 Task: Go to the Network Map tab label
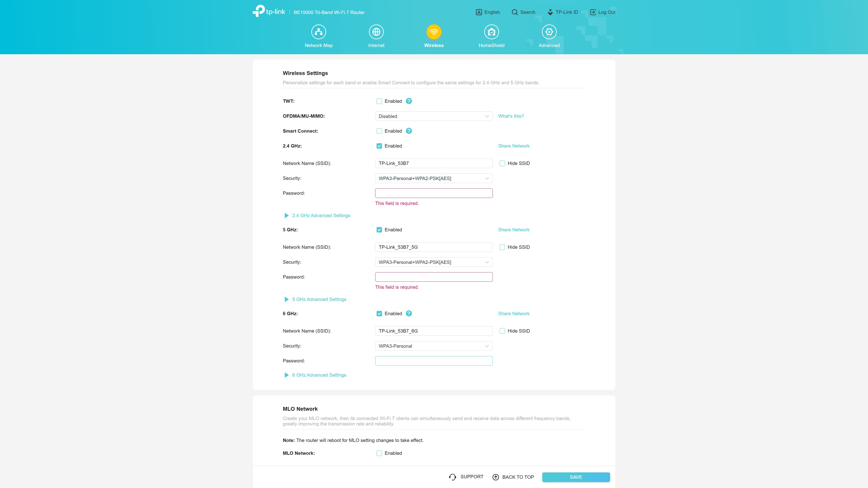(318, 45)
